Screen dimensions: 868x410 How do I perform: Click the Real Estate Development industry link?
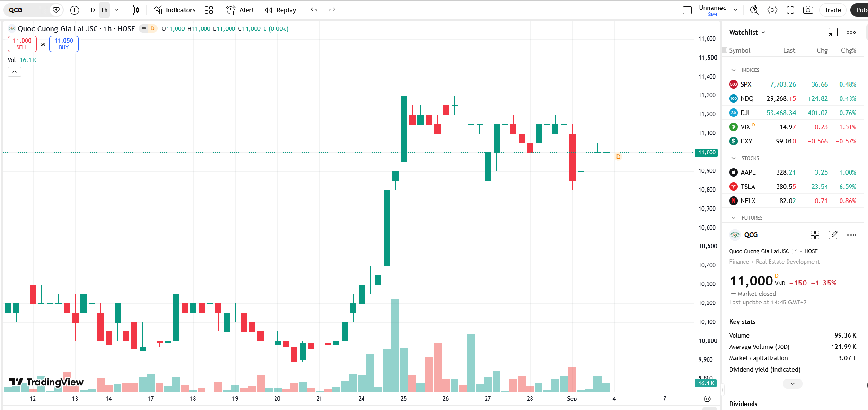pos(788,262)
